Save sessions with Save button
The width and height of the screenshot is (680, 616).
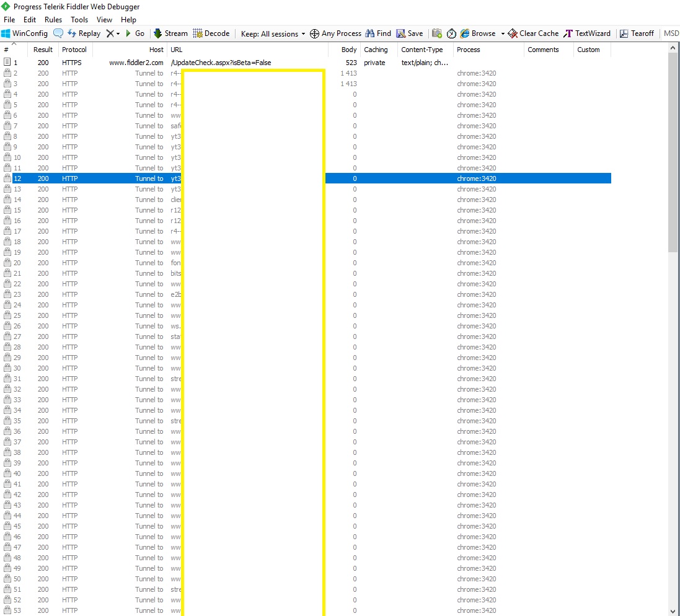(410, 33)
